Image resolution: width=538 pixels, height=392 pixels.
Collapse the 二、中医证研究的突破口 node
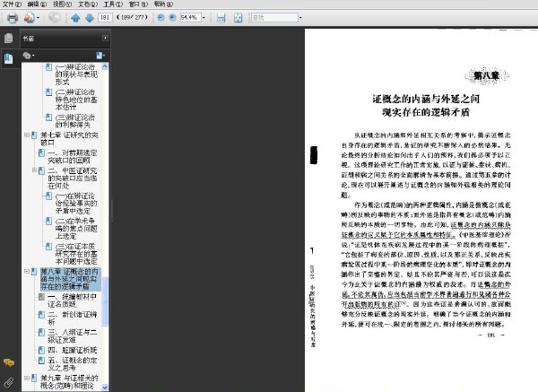pos(34,170)
